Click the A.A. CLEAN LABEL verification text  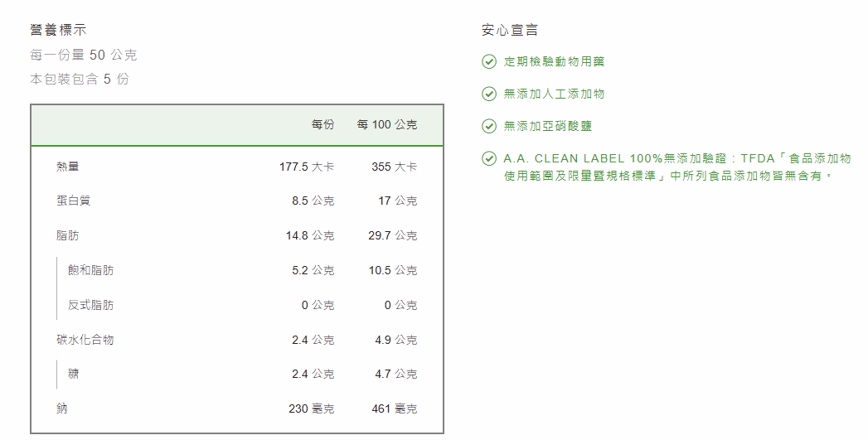676,167
